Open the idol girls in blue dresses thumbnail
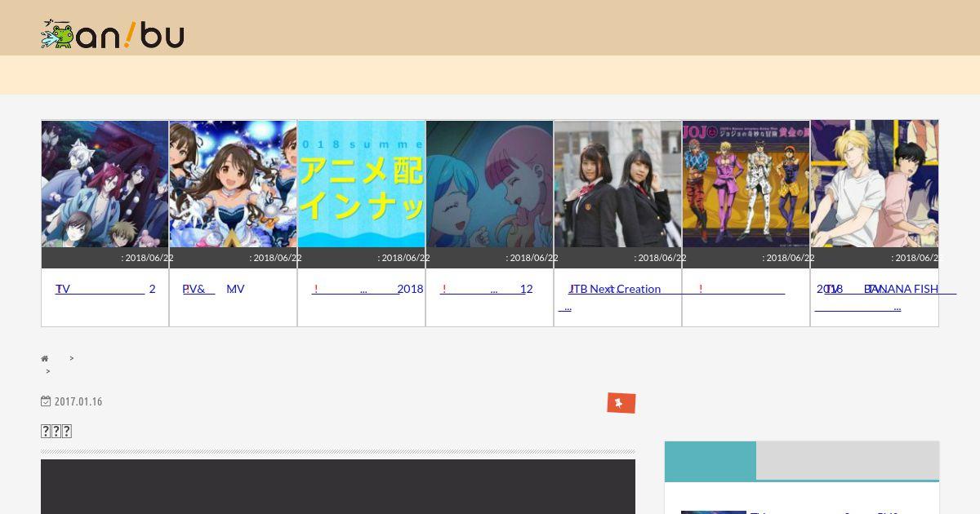Viewport: 980px width, 514px height. 234,184
